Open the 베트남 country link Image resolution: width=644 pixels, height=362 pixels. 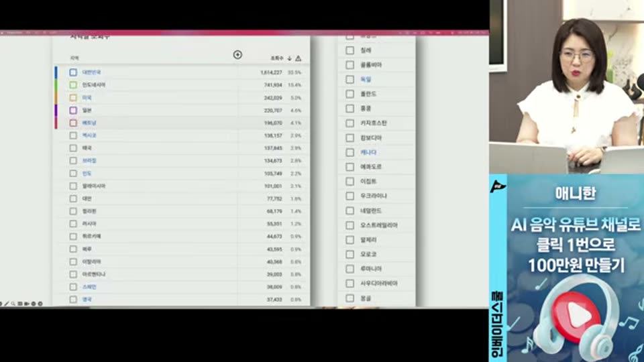click(89, 123)
